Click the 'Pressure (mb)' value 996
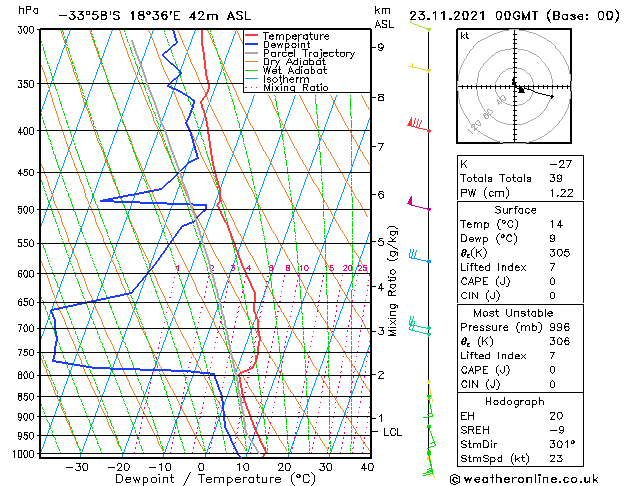This screenshot has height=486, width=629. 560,327
